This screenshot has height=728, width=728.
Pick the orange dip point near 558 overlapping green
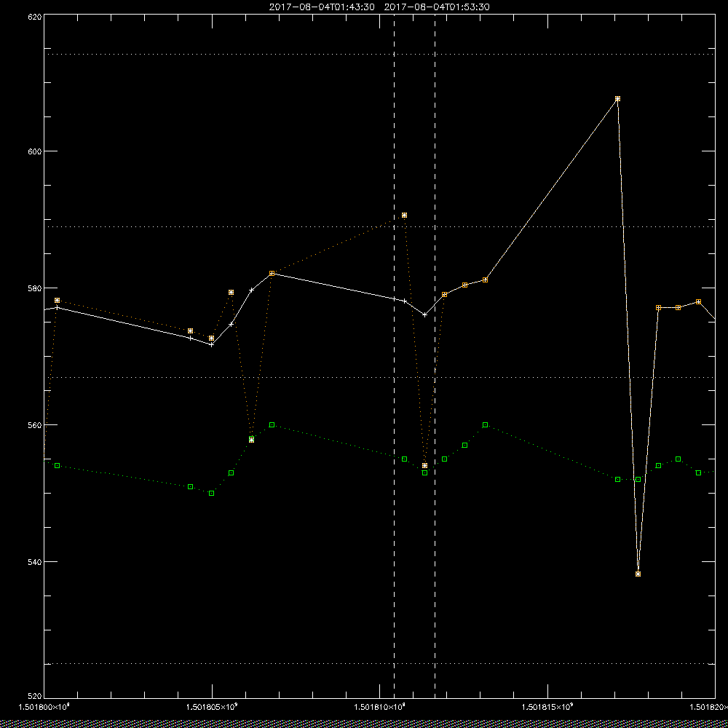[252, 440]
